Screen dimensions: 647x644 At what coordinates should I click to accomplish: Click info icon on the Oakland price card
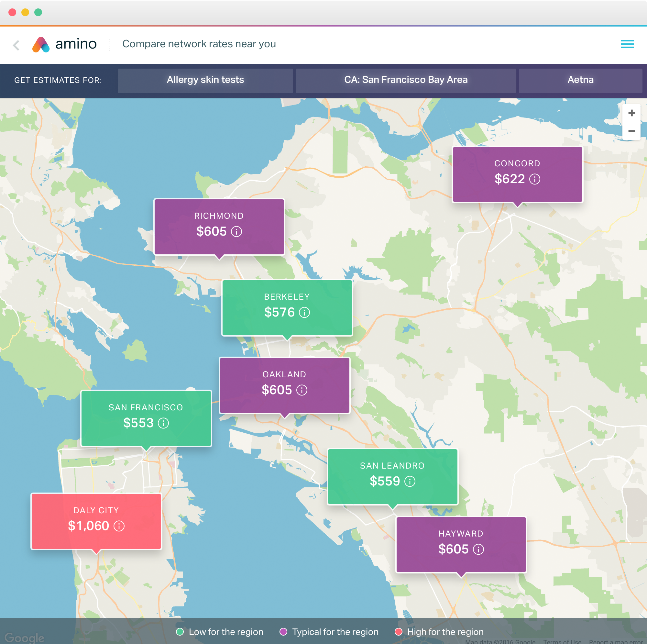coord(302,390)
